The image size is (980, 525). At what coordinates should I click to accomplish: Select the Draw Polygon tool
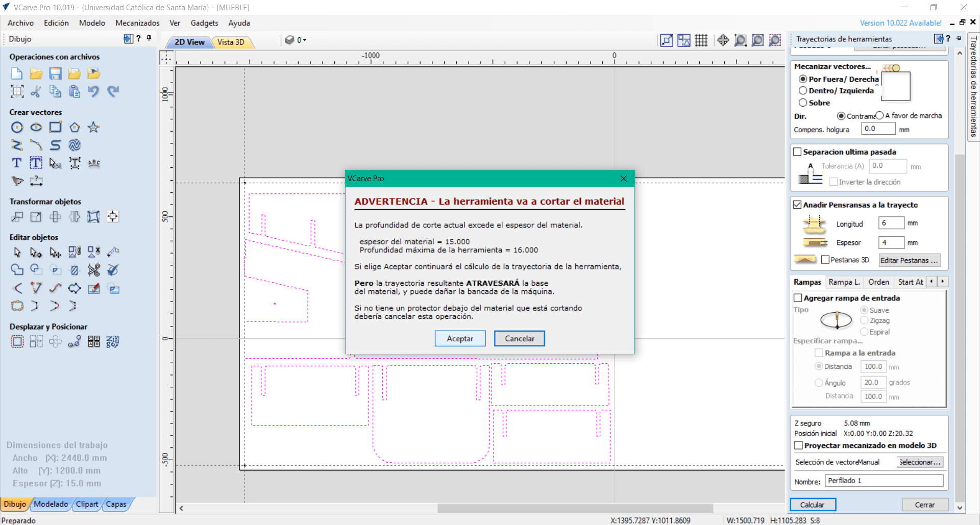(x=75, y=128)
